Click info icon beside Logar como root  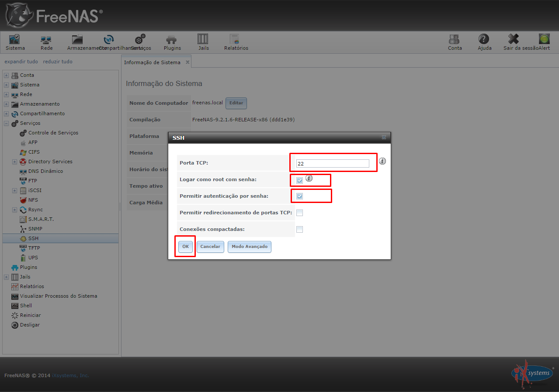(x=309, y=178)
